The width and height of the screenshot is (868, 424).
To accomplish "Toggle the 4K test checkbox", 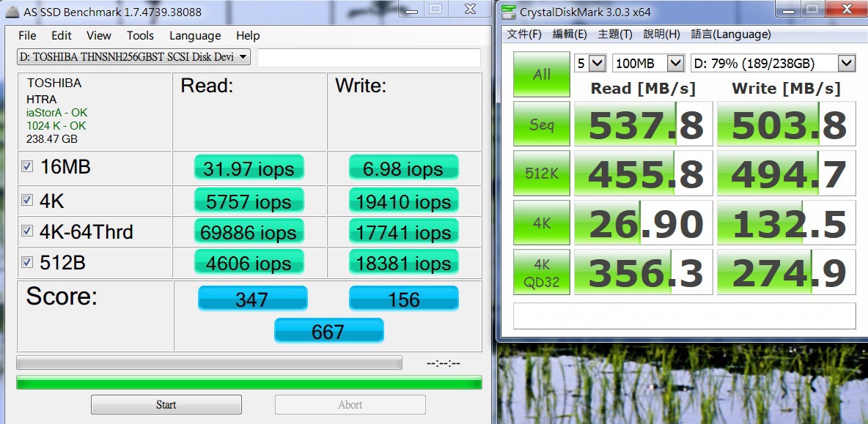I will pyautogui.click(x=26, y=200).
